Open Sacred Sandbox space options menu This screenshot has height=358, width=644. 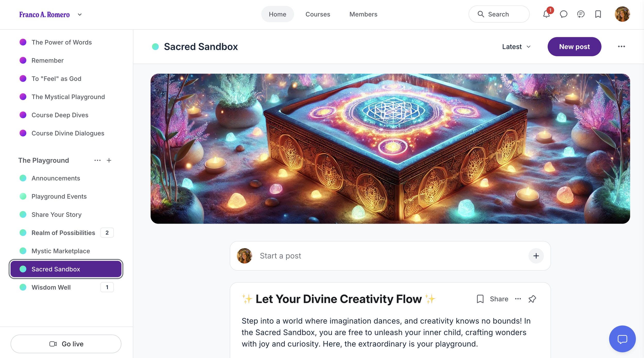pos(621,47)
